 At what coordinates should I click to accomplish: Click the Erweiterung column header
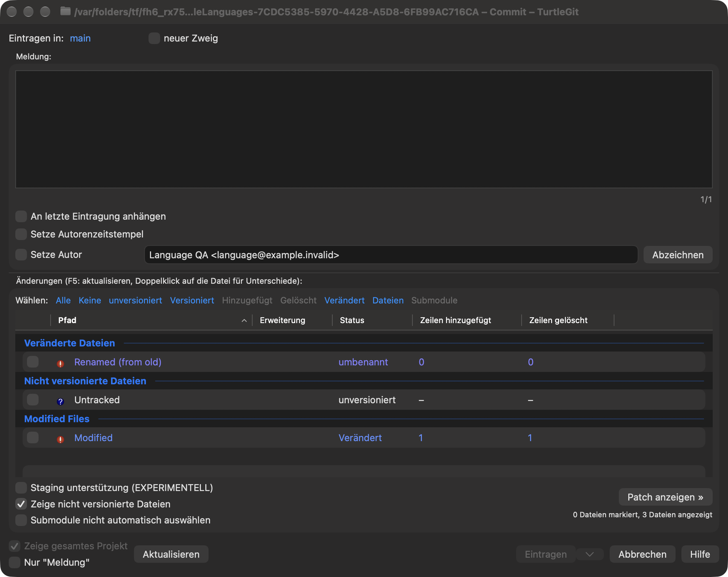[x=292, y=320]
